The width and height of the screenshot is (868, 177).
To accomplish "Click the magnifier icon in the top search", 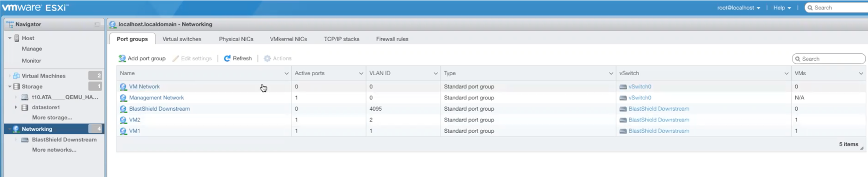I will [810, 8].
